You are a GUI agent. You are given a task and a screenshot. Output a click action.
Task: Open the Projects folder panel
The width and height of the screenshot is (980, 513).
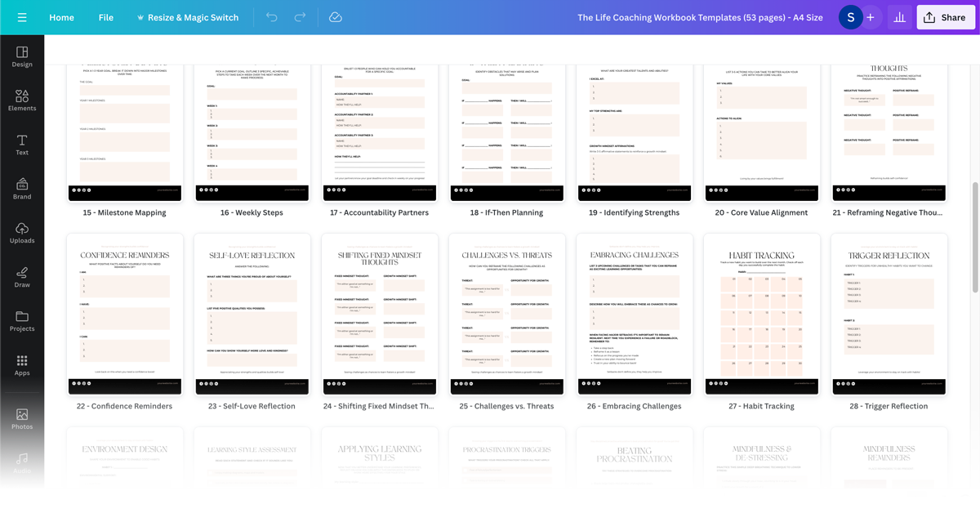(x=22, y=321)
